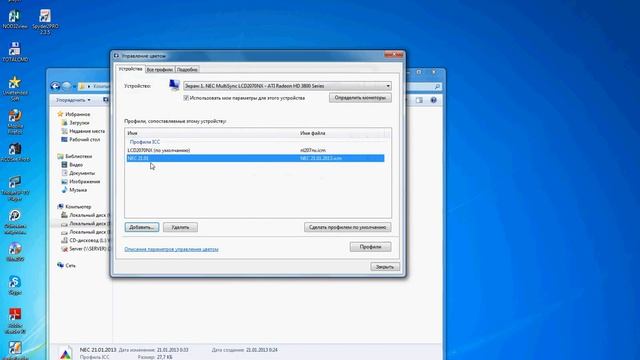The width and height of the screenshot is (640, 360).
Task: Toggle the use my settings for this device checkbox
Action: [186, 98]
